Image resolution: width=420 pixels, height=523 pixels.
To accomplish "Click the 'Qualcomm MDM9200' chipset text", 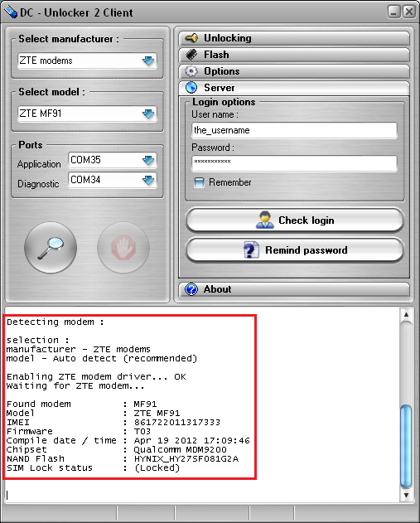I will (180, 449).
